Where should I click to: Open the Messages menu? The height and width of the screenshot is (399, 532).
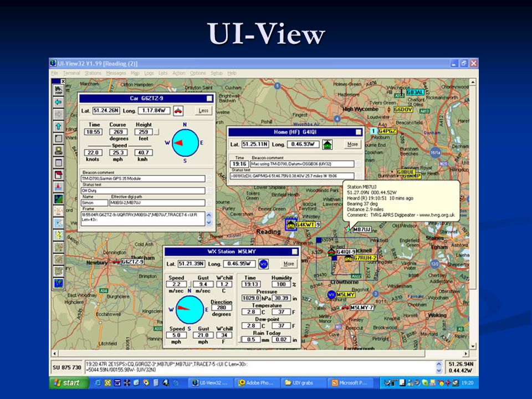point(116,73)
